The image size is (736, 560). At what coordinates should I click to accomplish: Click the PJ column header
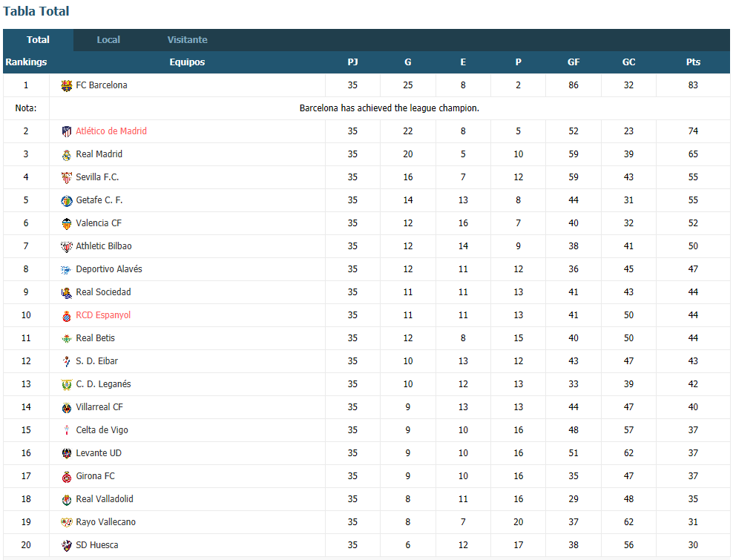(352, 62)
